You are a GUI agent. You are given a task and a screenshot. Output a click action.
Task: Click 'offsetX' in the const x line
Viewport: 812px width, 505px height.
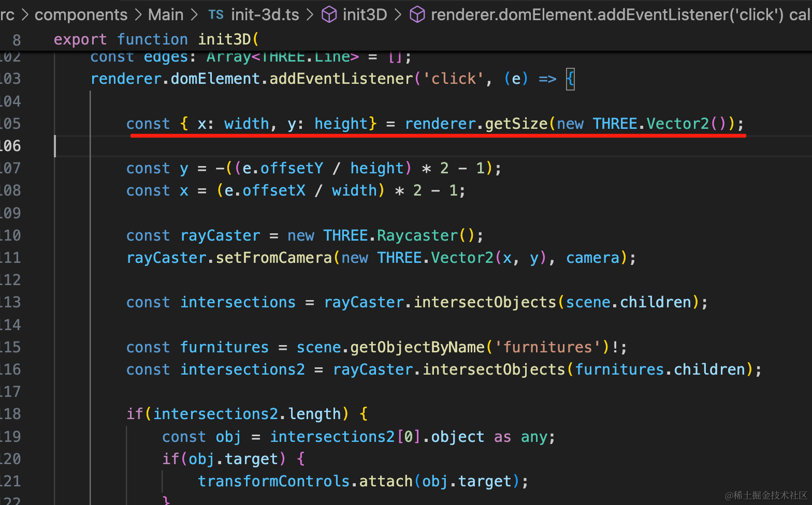click(274, 190)
